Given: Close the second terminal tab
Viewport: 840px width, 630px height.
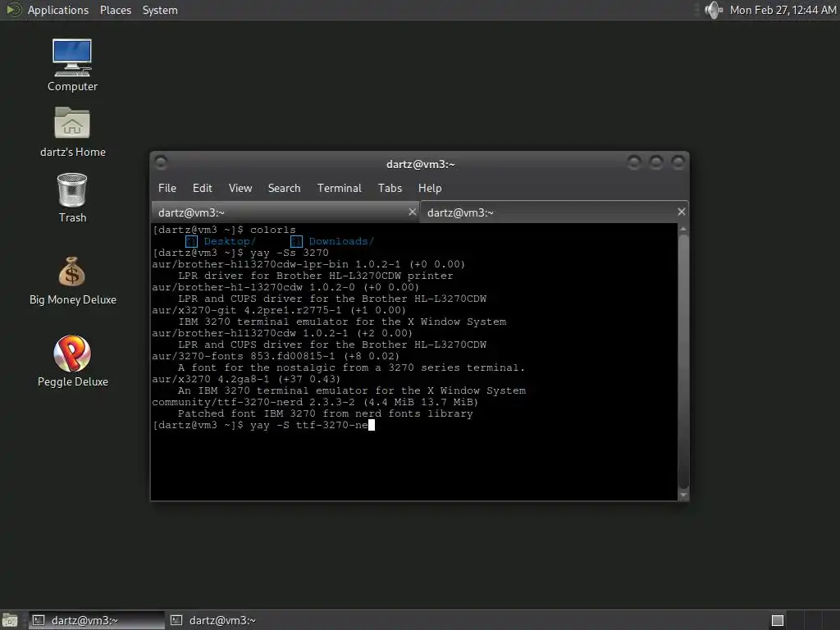Looking at the screenshot, I should pyautogui.click(x=681, y=212).
